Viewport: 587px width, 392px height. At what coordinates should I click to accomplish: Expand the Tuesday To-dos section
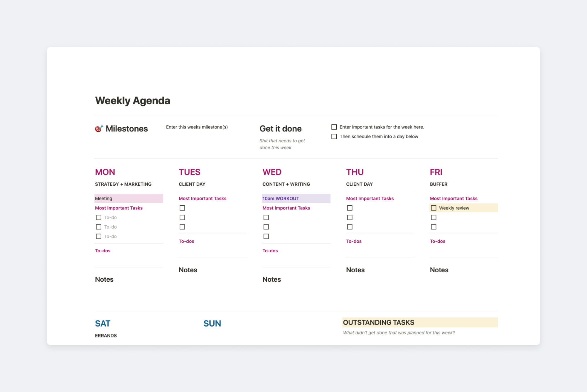[x=186, y=241]
